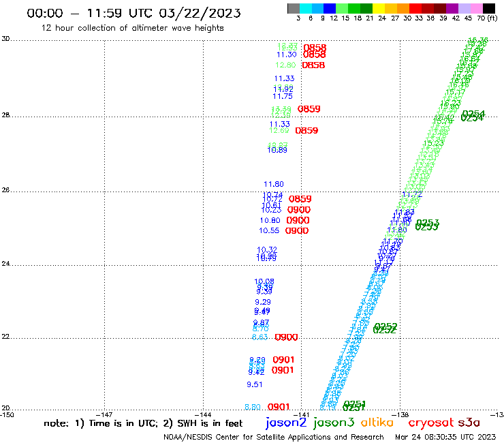Viewport: 504px width, 443px height.
Task: Click the light blue 9 ft legend swatch
Action: point(318,8)
